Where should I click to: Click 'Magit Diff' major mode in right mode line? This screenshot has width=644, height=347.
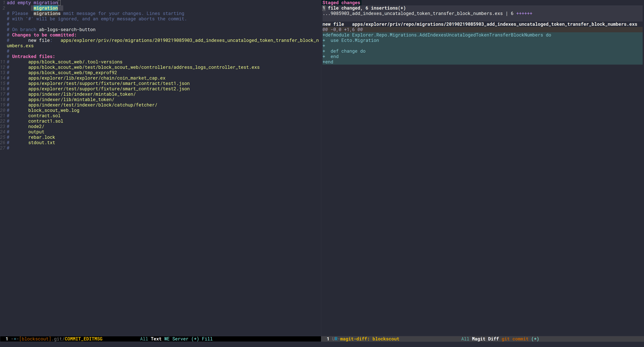tap(485, 339)
